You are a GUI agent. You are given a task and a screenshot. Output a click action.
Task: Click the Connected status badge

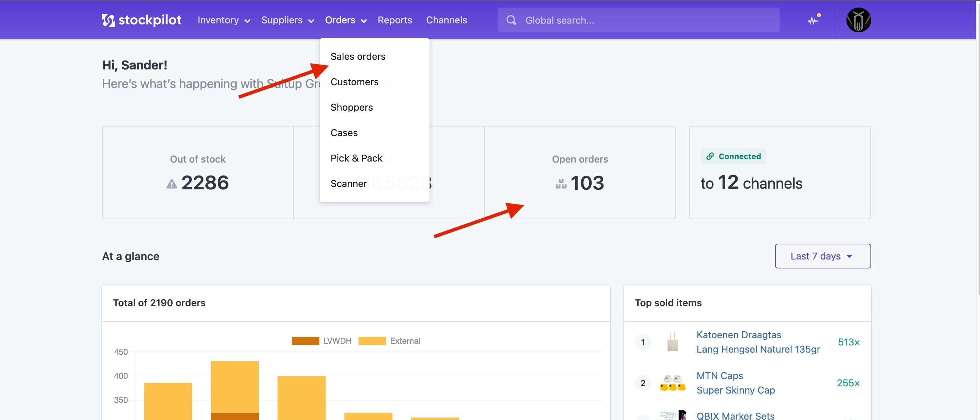(733, 156)
